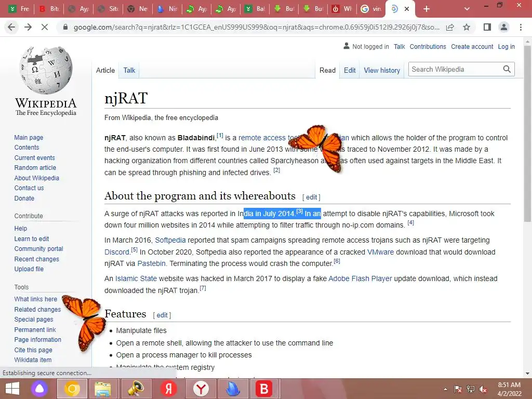Open Cite this page link

point(33,350)
